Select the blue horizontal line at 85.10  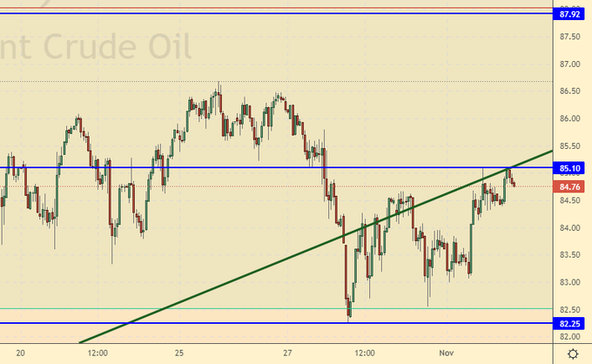(218, 167)
